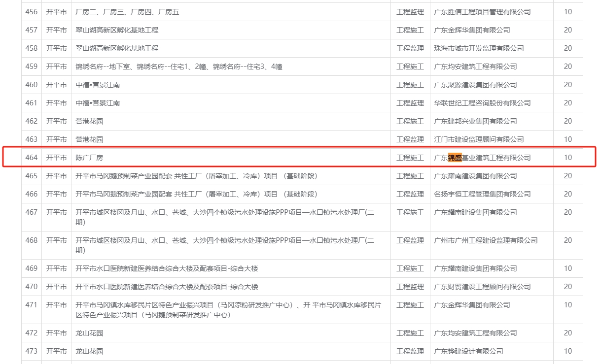Select company 广东胜信工程项目管理有限公司

482,12
